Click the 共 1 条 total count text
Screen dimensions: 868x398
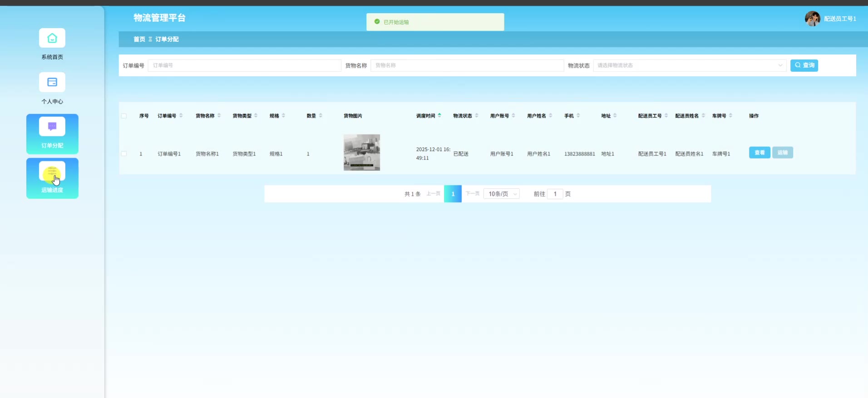[412, 194]
